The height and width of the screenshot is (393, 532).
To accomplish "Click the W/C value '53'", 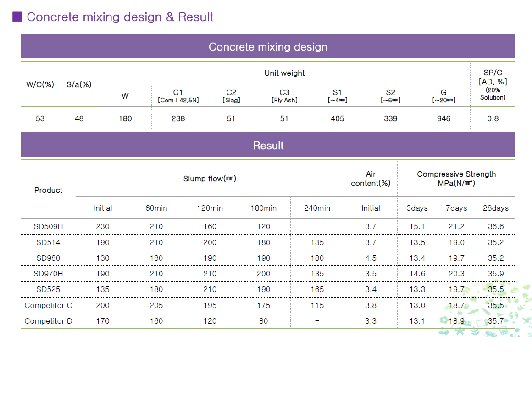I will [40, 118].
